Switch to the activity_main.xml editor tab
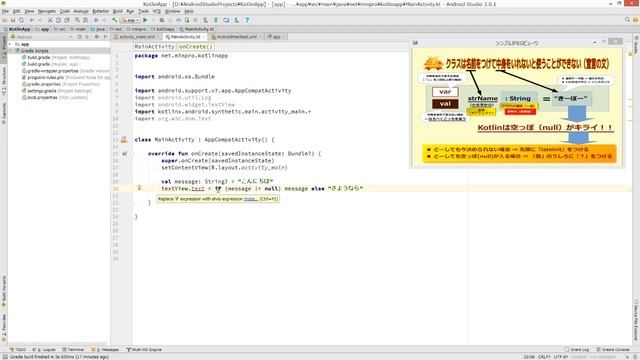Screen dimensions: 640x360 pos(137,37)
